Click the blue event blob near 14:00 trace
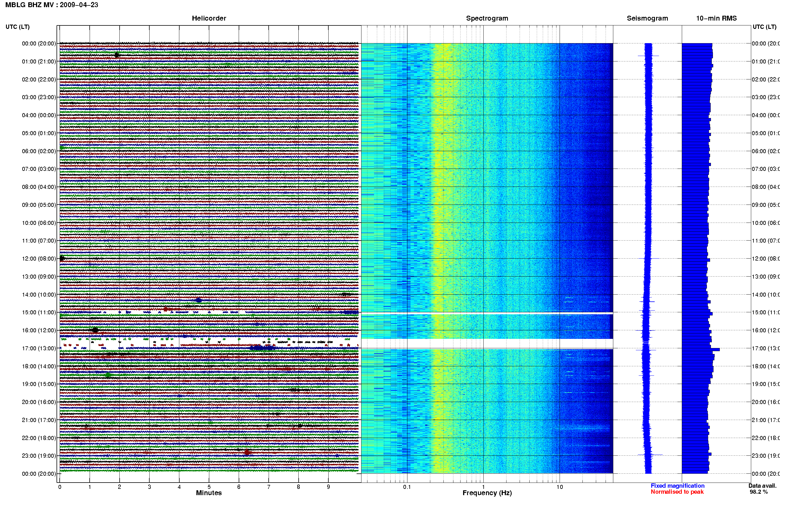The width and height of the screenshot is (812, 508). [x=199, y=300]
